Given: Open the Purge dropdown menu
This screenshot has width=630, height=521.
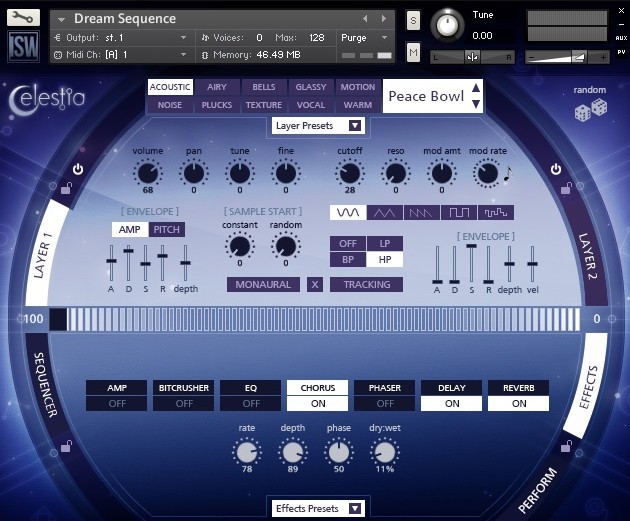Looking at the screenshot, I should (x=364, y=38).
